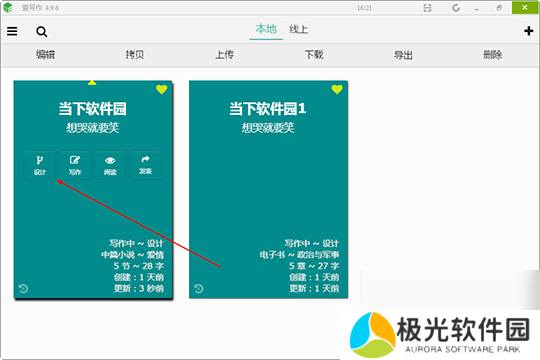
Task: Click 5 章 ~ 27 字 text
Action: (314, 266)
